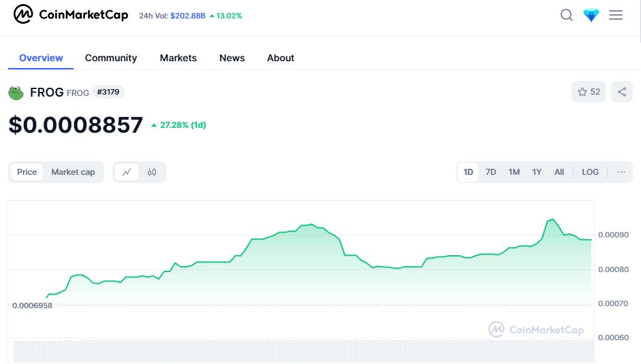Viewport: 641px width, 364px height.
Task: Open the Markets tab
Action: click(178, 58)
